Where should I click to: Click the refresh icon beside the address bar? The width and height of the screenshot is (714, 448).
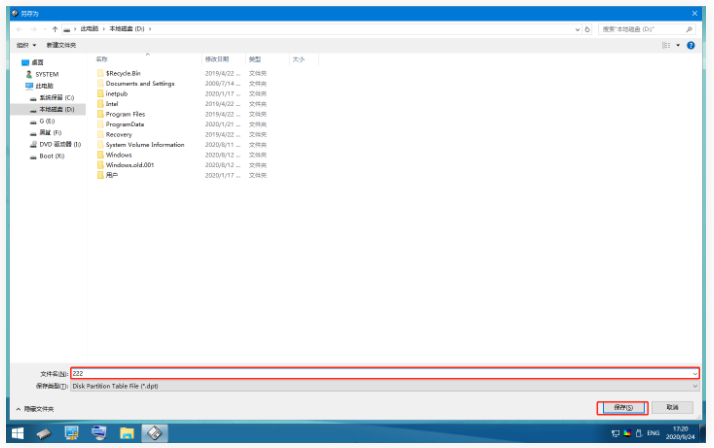pyautogui.click(x=587, y=30)
